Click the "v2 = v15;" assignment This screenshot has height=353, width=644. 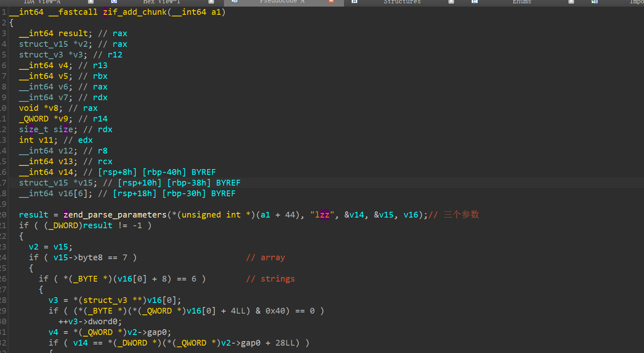51,247
